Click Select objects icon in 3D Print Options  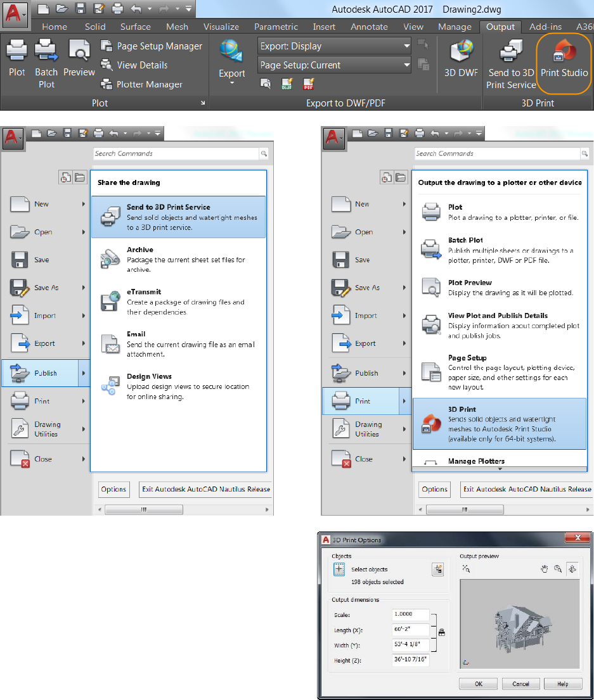339,570
